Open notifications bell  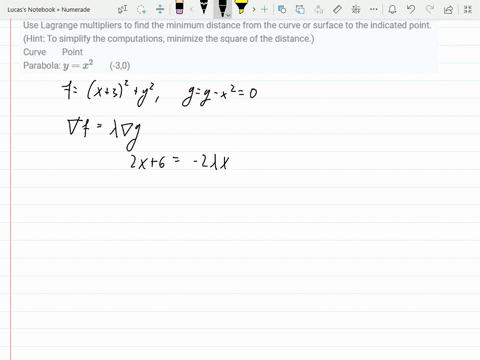click(x=392, y=9)
